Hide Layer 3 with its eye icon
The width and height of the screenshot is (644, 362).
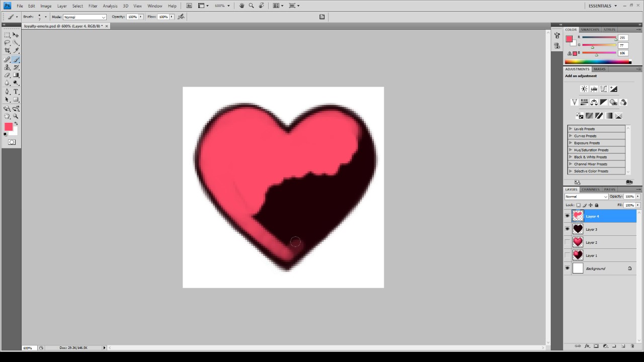[568, 229]
